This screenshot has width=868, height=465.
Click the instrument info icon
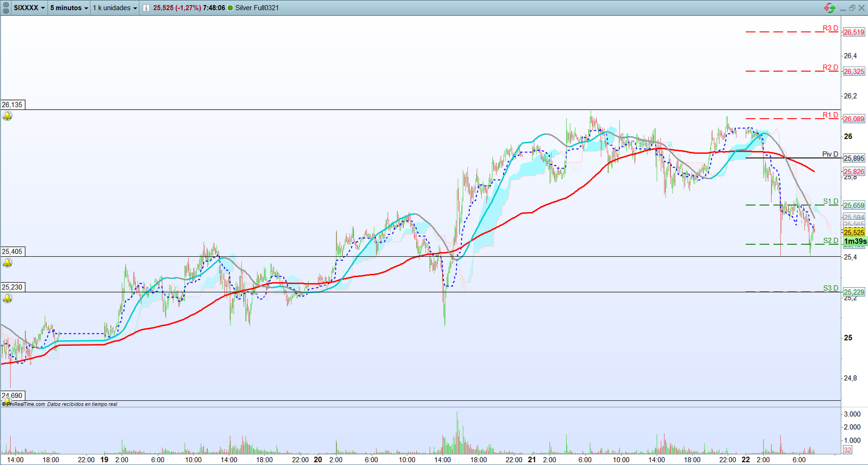146,8
